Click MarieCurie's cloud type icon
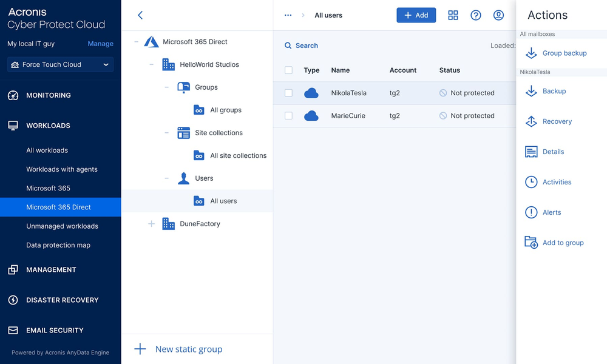Viewport: 607px width, 364px height. pos(311,116)
